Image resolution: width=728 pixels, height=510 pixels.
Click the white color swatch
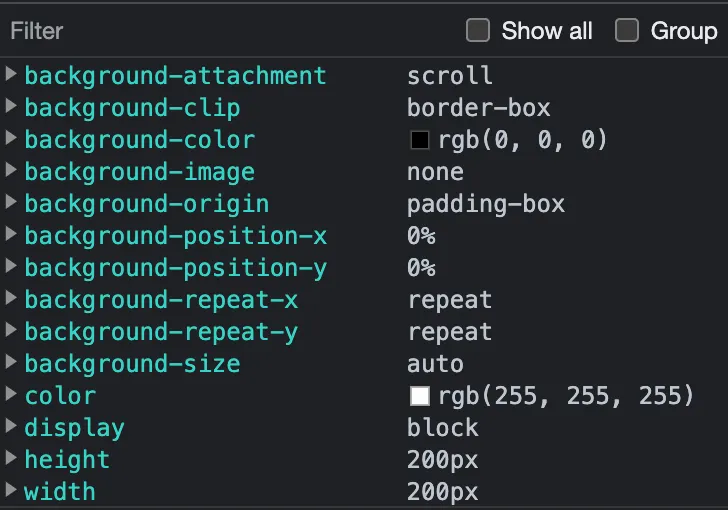[x=419, y=396]
